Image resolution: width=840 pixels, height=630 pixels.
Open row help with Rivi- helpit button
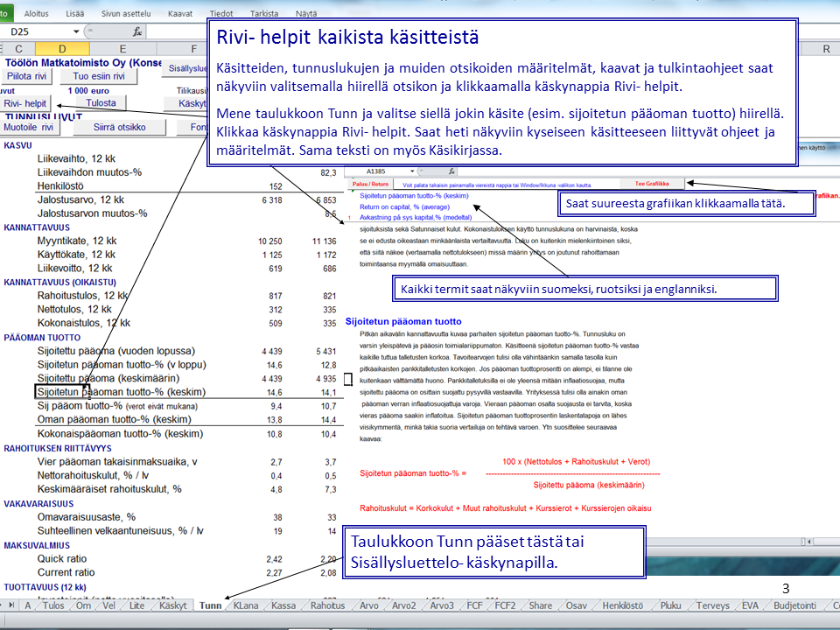tap(25, 103)
